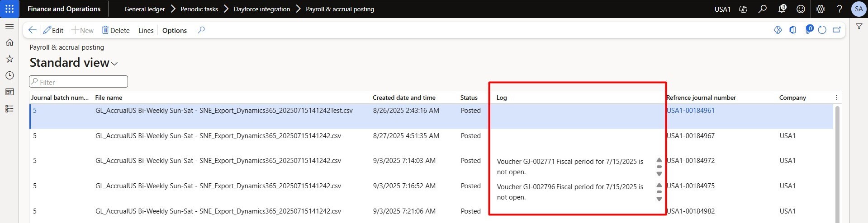The width and height of the screenshot is (868, 223).
Task: Open the feedback smiley icon
Action: click(801, 9)
